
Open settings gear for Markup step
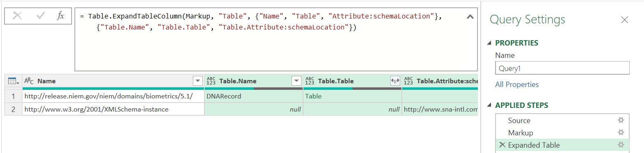[621, 132]
